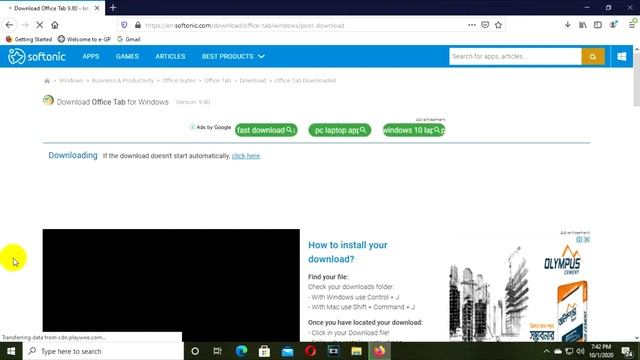Expand the BEST PRODUCTS dropdown
The width and height of the screenshot is (640, 360).
[233, 56]
